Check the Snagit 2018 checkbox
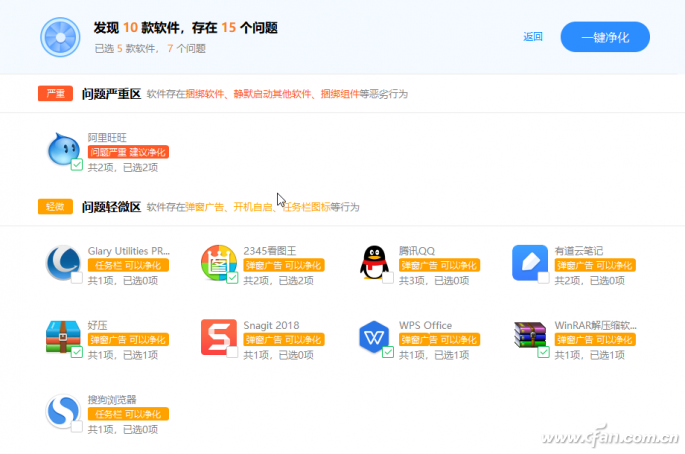 [232, 352]
